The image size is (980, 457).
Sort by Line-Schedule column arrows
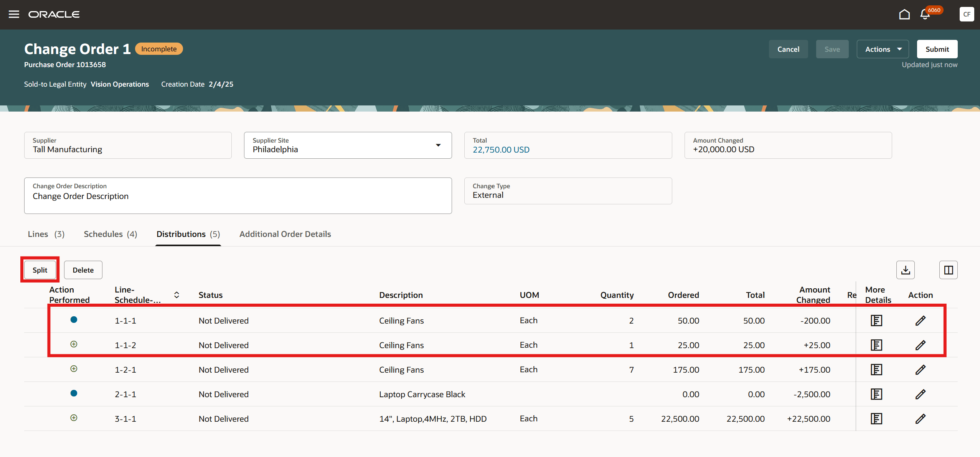(x=177, y=295)
